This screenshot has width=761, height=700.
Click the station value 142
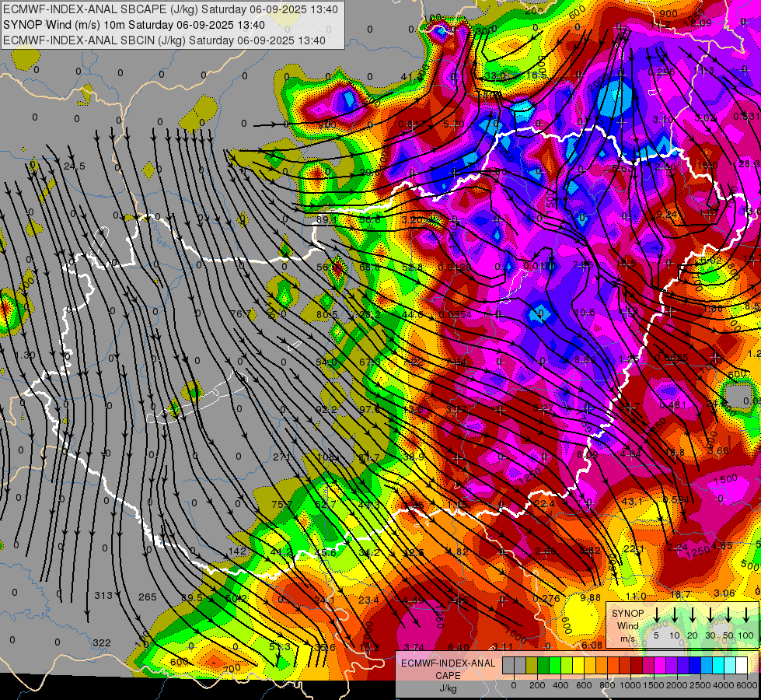(237, 551)
